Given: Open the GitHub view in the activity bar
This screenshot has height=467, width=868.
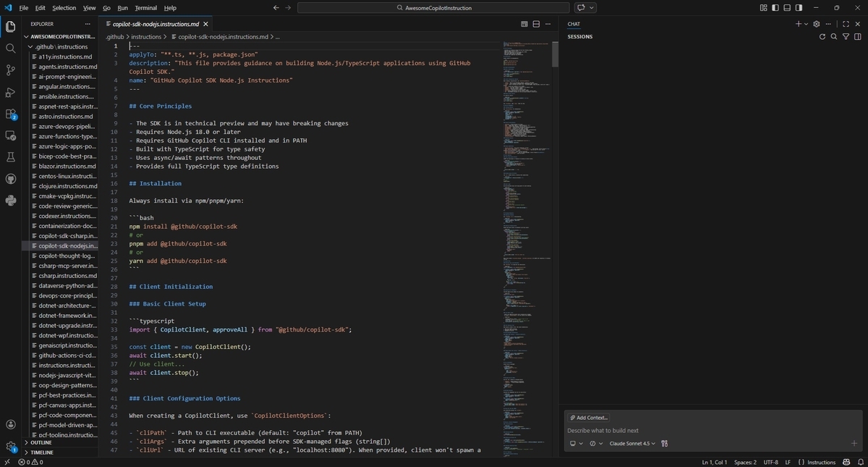Looking at the screenshot, I should (x=10, y=179).
